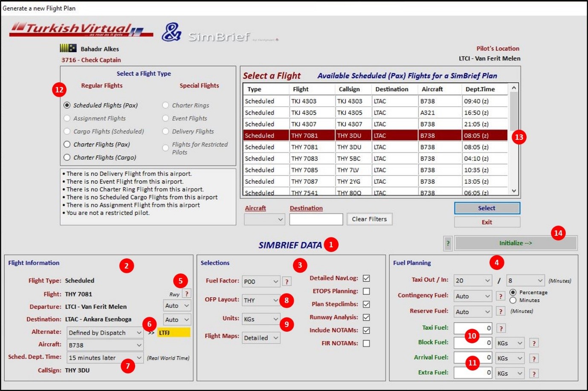Click the Arrival Fuel input field
This screenshot has width=588, height=391.
point(473,358)
